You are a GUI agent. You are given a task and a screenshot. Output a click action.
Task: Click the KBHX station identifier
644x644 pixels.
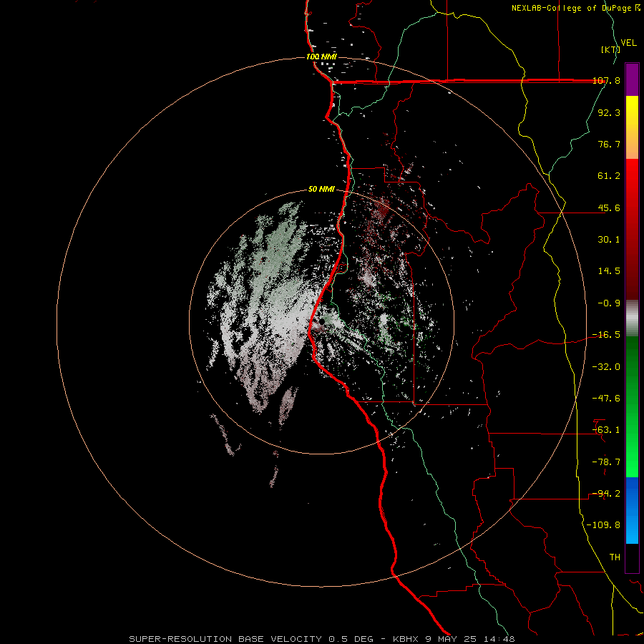(406, 639)
